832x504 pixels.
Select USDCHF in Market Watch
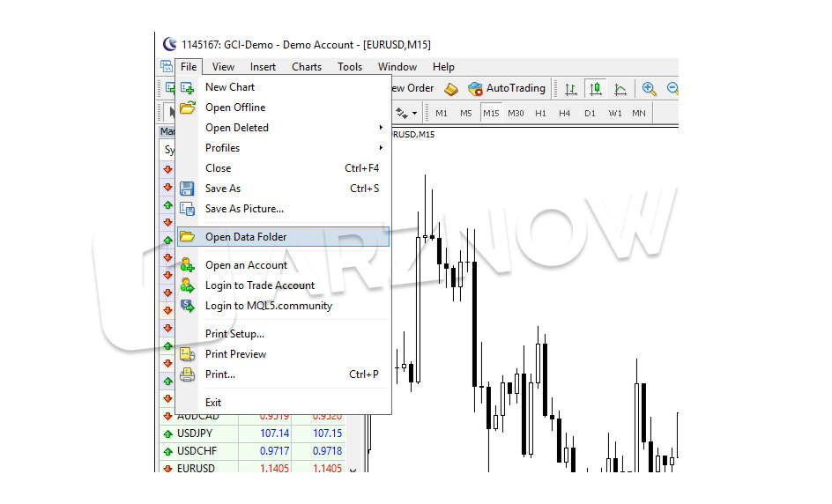coord(197,451)
